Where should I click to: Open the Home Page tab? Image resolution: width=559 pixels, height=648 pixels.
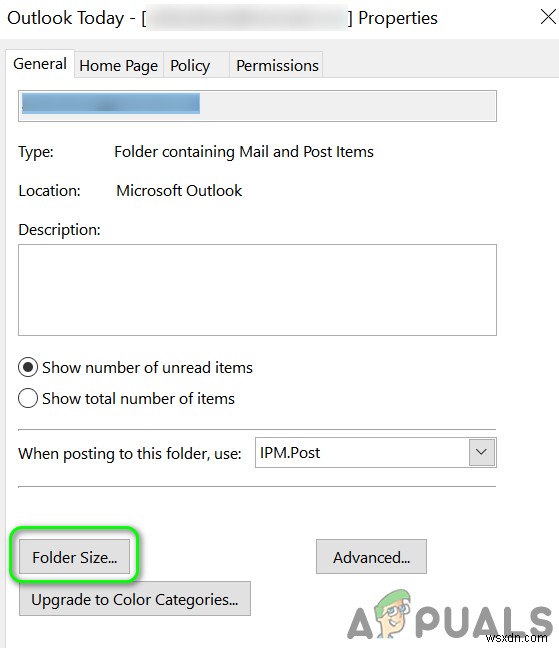119,65
